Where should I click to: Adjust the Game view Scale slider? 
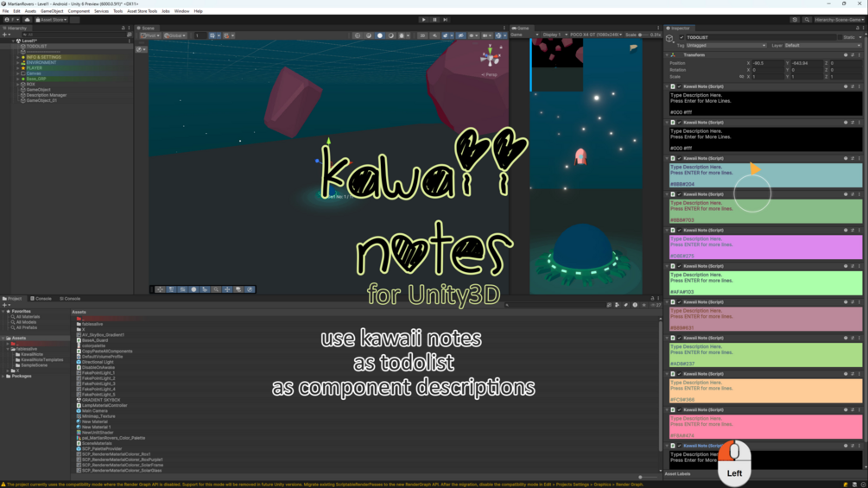[x=643, y=35]
